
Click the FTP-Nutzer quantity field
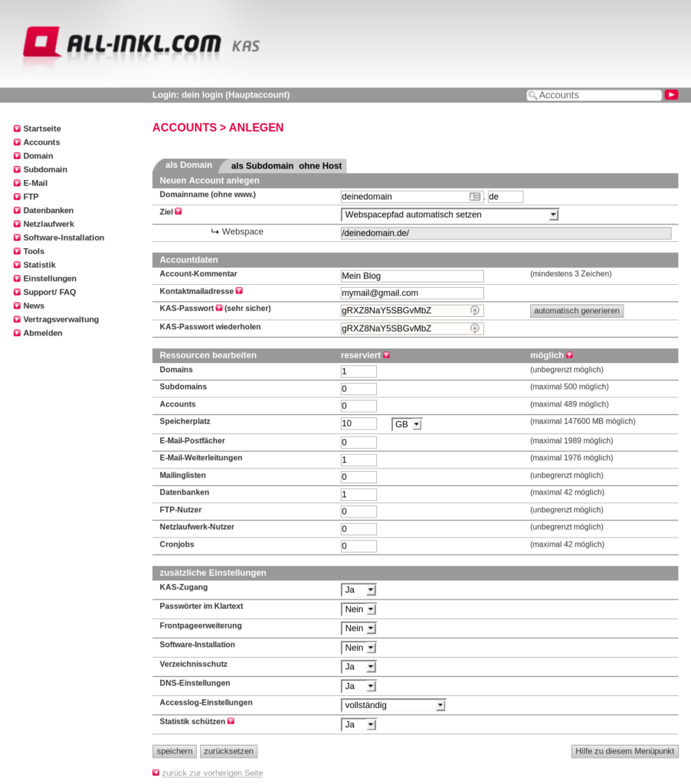click(x=359, y=511)
